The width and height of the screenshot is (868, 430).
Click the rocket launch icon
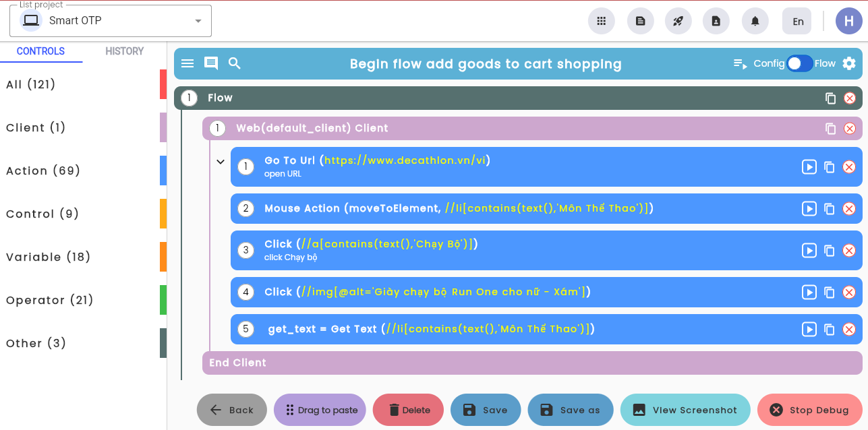coord(678,21)
